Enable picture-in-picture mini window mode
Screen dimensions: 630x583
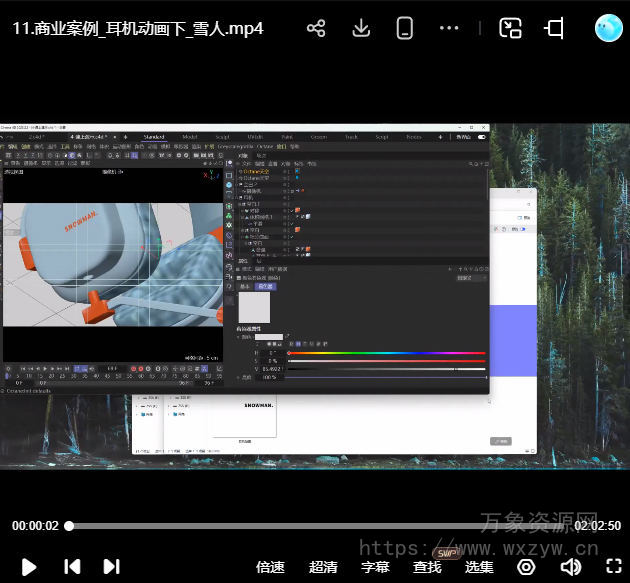511,28
